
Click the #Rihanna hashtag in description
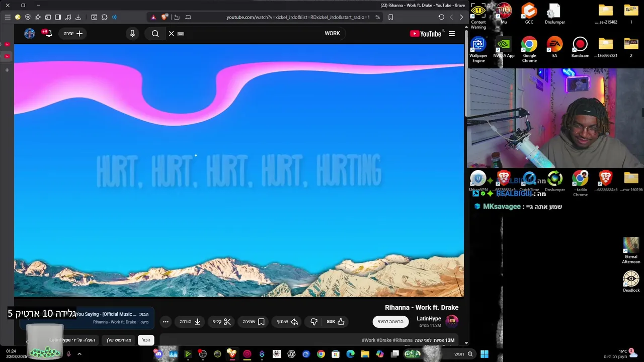403,340
